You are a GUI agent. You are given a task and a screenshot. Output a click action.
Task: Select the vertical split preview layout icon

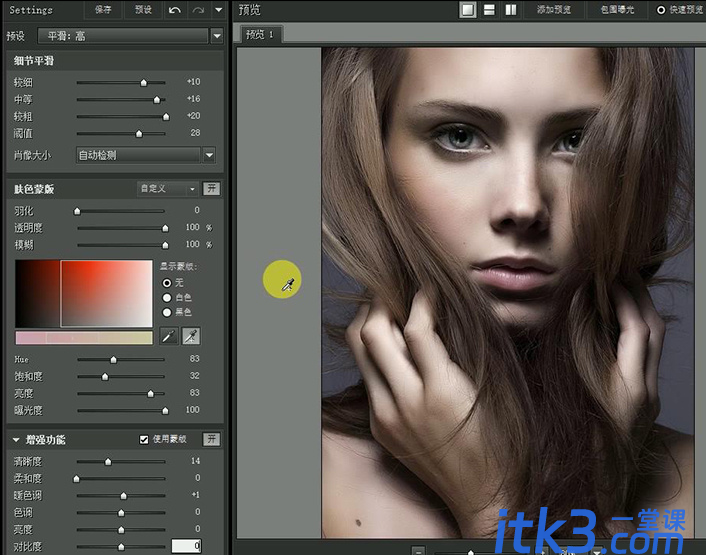tap(511, 10)
